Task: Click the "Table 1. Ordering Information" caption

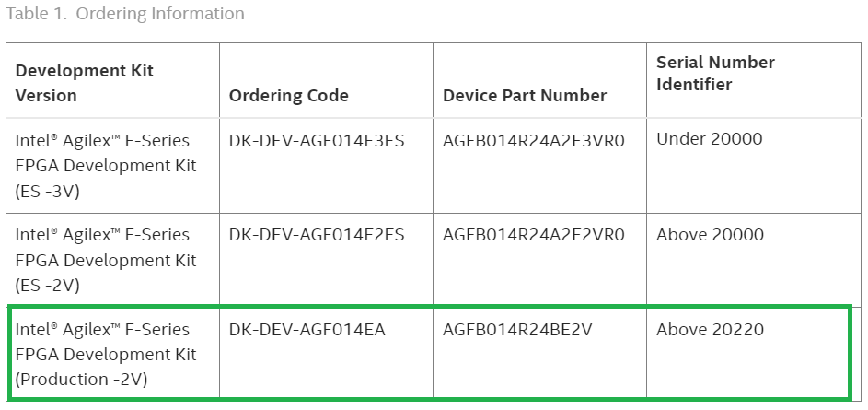Action: [126, 14]
